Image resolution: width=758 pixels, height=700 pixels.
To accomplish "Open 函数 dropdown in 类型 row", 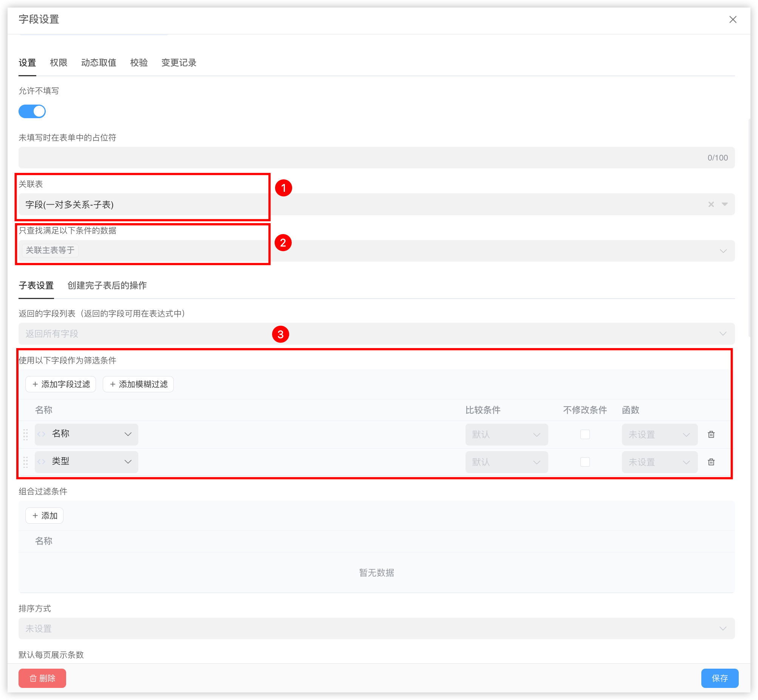I will coord(659,462).
